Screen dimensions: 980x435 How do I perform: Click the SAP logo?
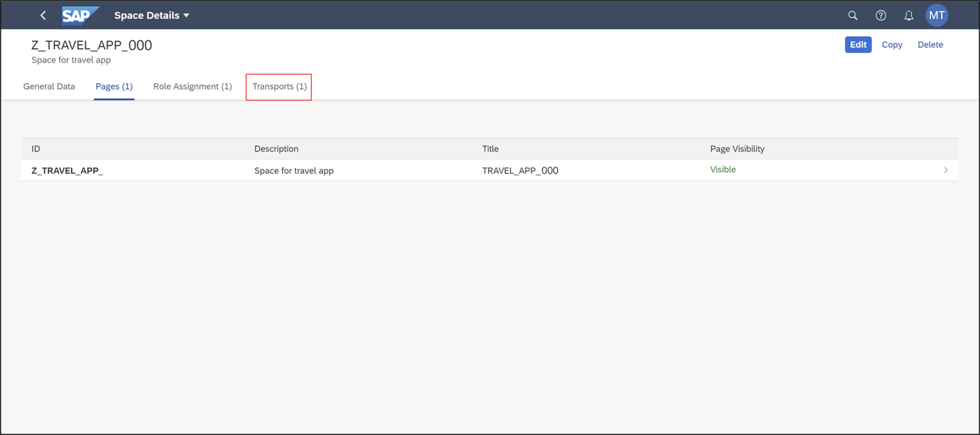coord(80,15)
